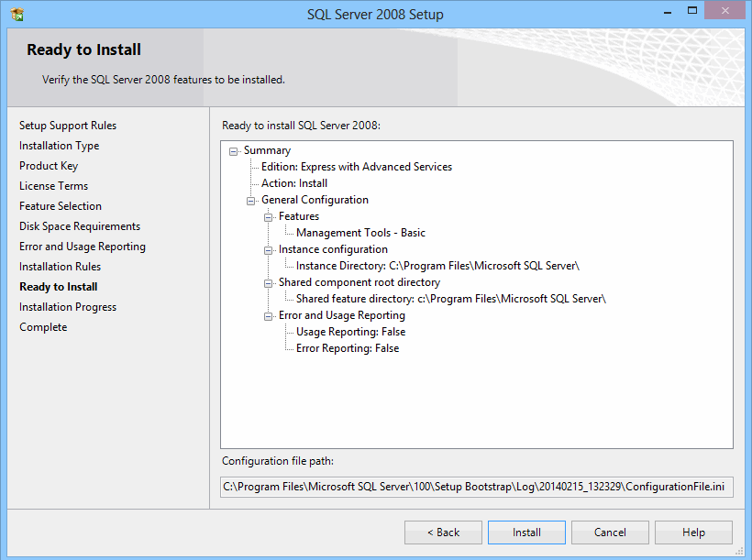The height and width of the screenshot is (560, 752).
Task: Select Installation Type step
Action: click(x=59, y=146)
